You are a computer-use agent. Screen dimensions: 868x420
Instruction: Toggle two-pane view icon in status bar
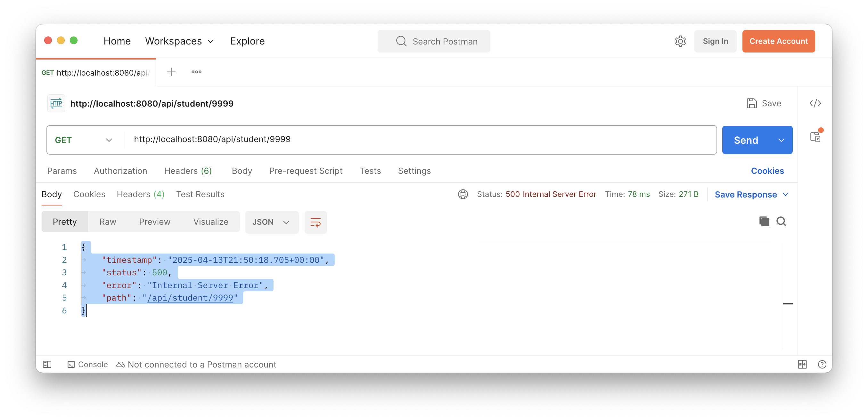click(x=802, y=364)
